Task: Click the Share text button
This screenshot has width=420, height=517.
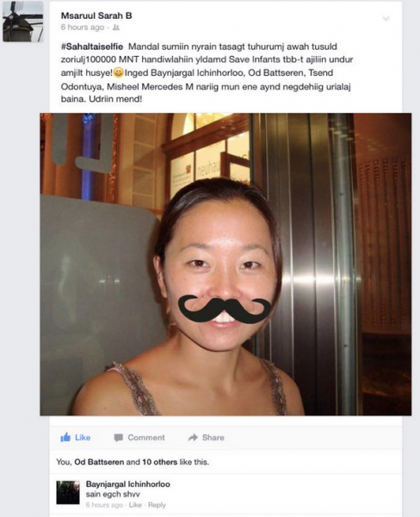Action: [x=213, y=438]
